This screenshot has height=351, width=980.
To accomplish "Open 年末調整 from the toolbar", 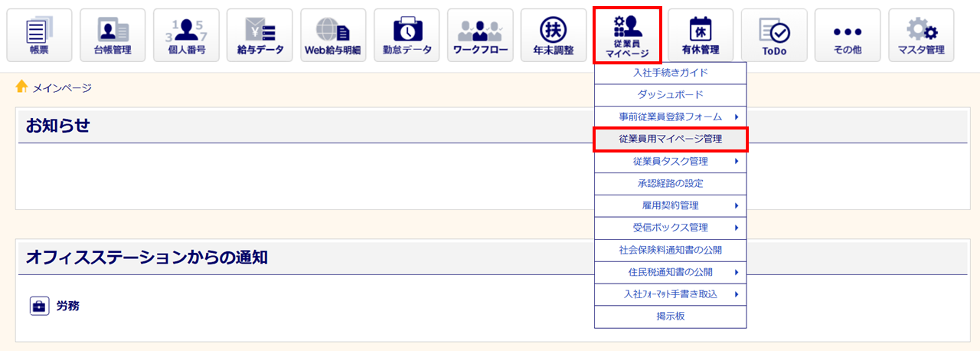I will [x=554, y=35].
